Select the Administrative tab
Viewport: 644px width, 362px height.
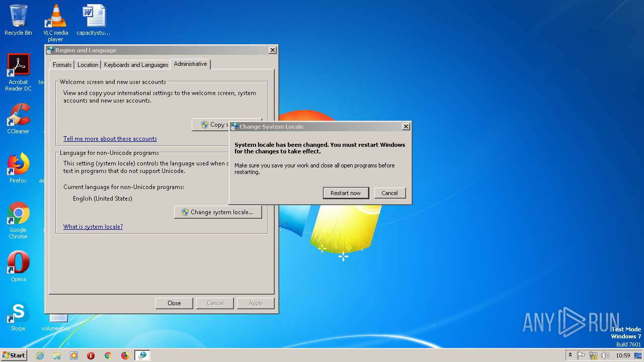(190, 64)
